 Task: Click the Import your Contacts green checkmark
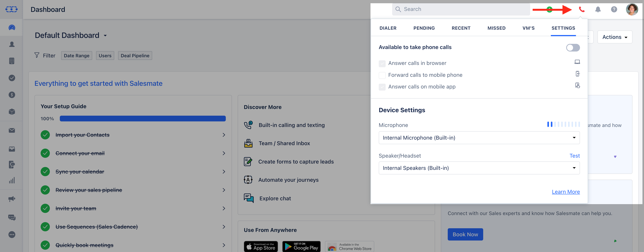(x=45, y=135)
